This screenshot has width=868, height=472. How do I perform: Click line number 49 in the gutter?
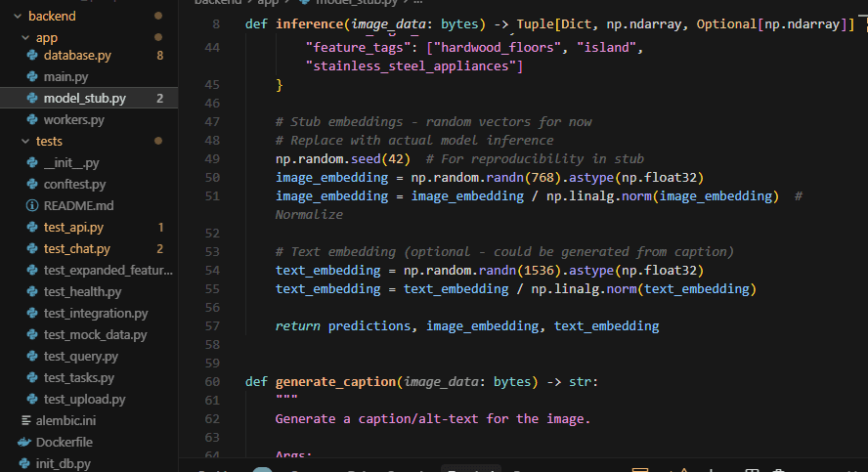(x=212, y=159)
